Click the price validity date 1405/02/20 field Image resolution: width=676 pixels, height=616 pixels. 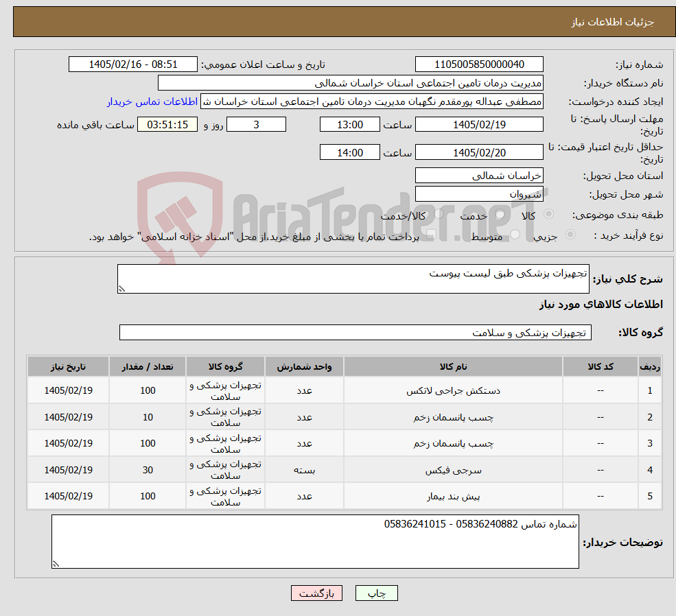[479, 152]
